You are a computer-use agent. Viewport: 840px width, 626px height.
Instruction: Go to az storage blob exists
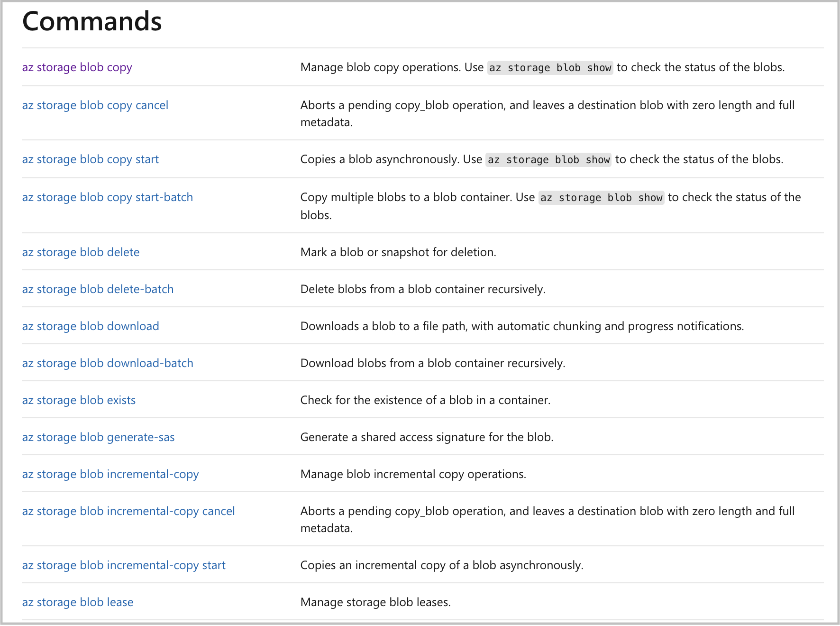(x=79, y=400)
